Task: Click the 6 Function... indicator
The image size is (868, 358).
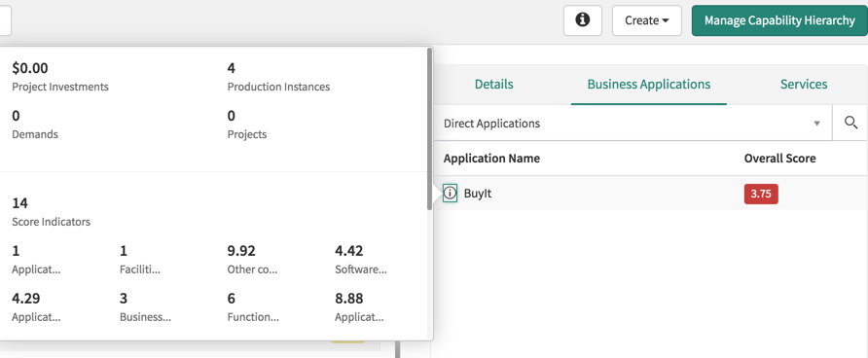Action: click(x=253, y=306)
